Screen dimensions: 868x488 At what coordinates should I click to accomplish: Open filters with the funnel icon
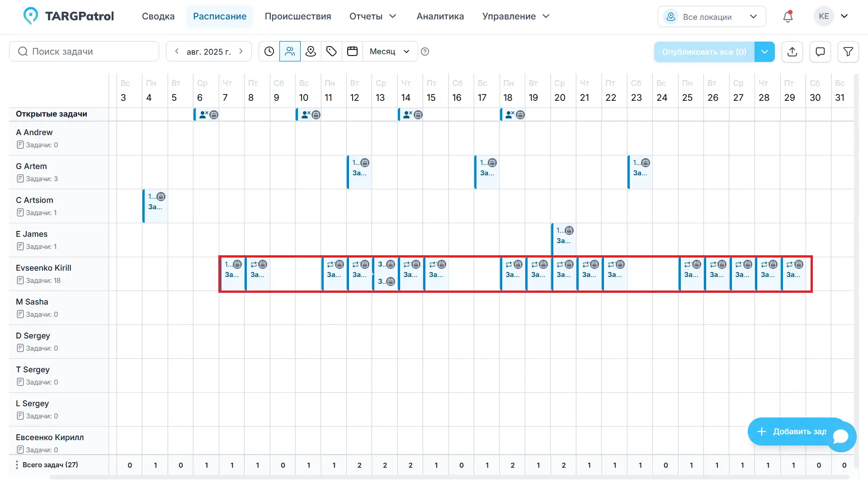point(848,52)
